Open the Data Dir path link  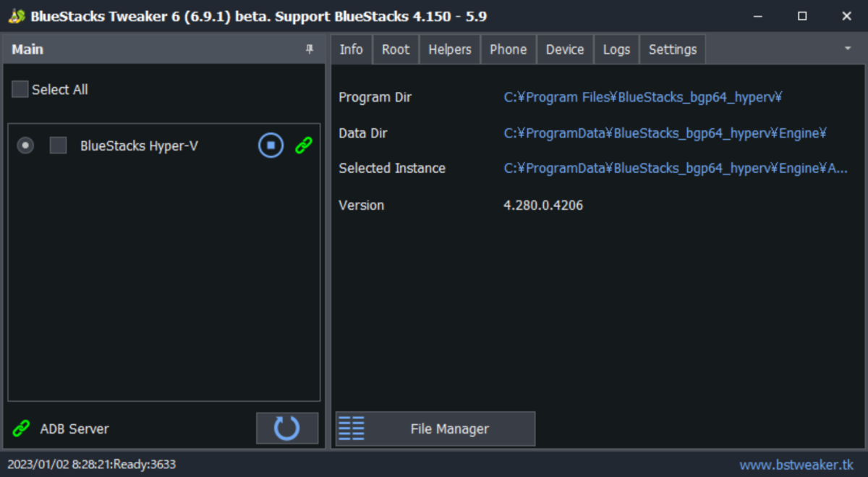point(665,133)
